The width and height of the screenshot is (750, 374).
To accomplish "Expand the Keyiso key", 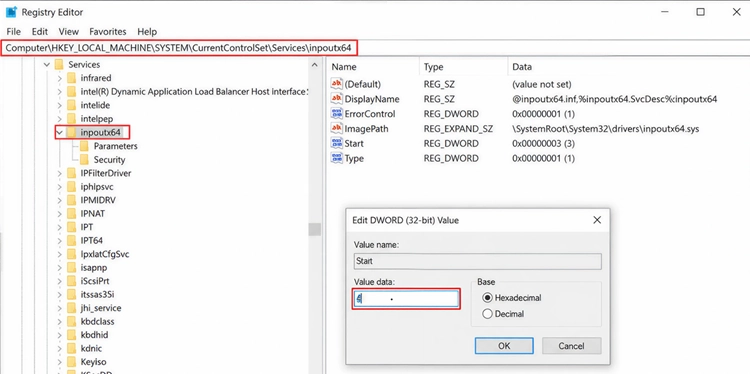I will tap(59, 362).
